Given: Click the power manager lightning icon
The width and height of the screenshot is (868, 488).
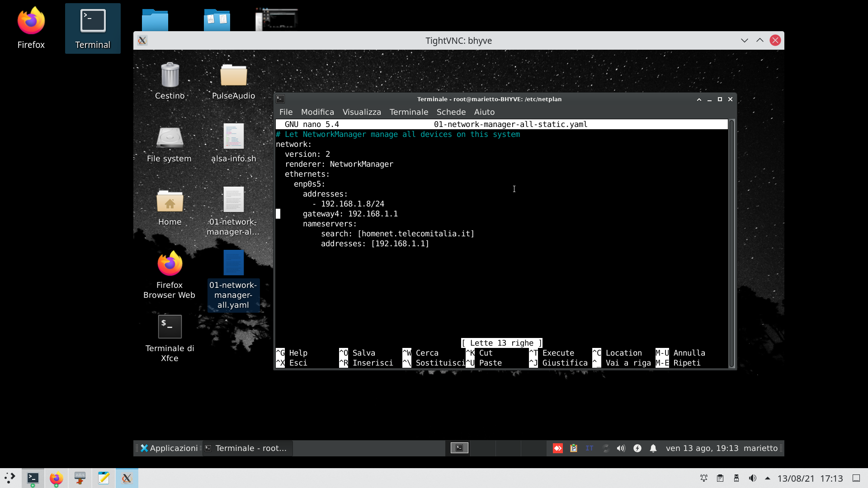Looking at the screenshot, I should [x=637, y=448].
